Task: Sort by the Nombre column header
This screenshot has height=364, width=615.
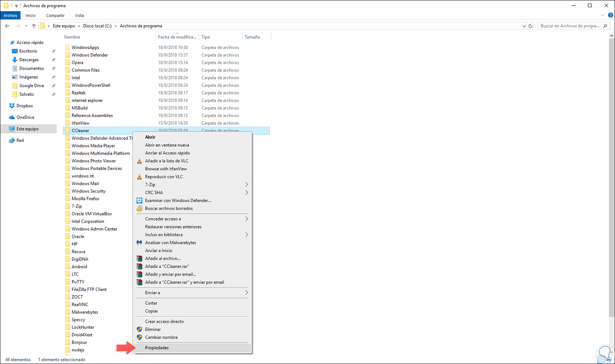Action: [109, 37]
